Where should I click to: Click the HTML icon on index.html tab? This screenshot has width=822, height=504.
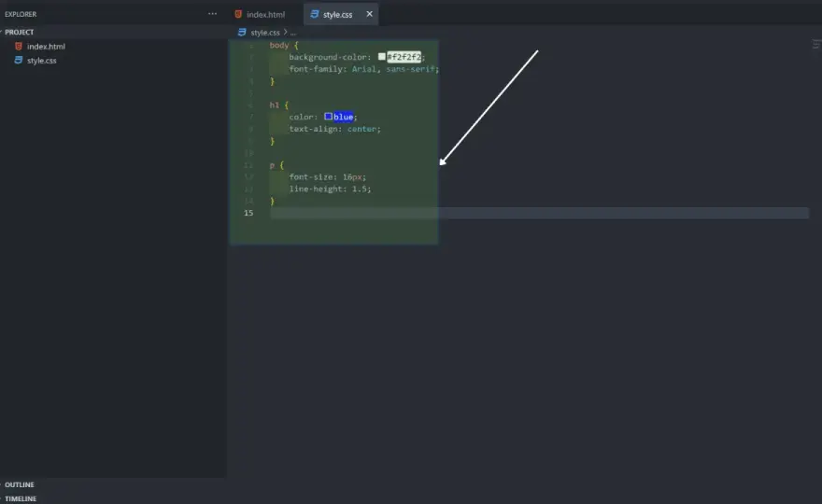click(238, 14)
